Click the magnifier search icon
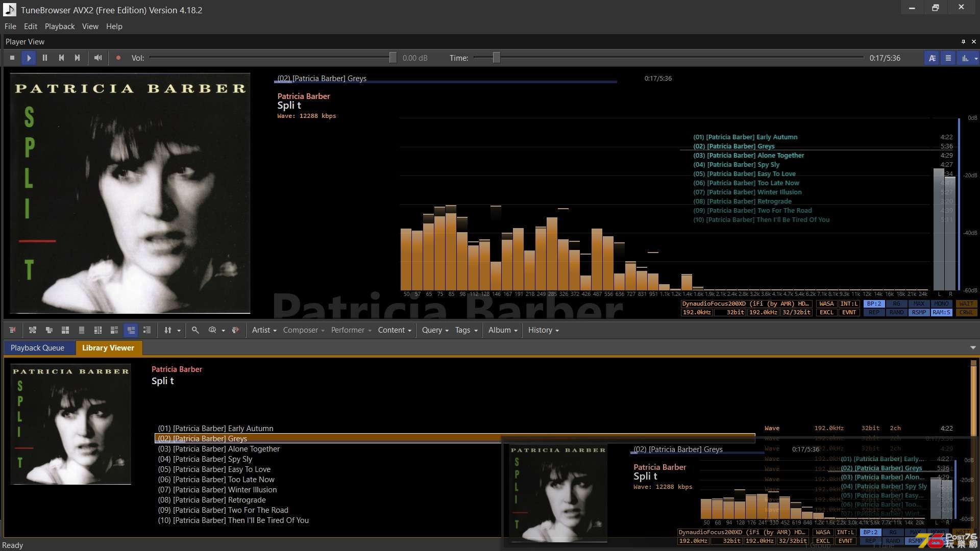The height and width of the screenshot is (551, 980). 195,330
